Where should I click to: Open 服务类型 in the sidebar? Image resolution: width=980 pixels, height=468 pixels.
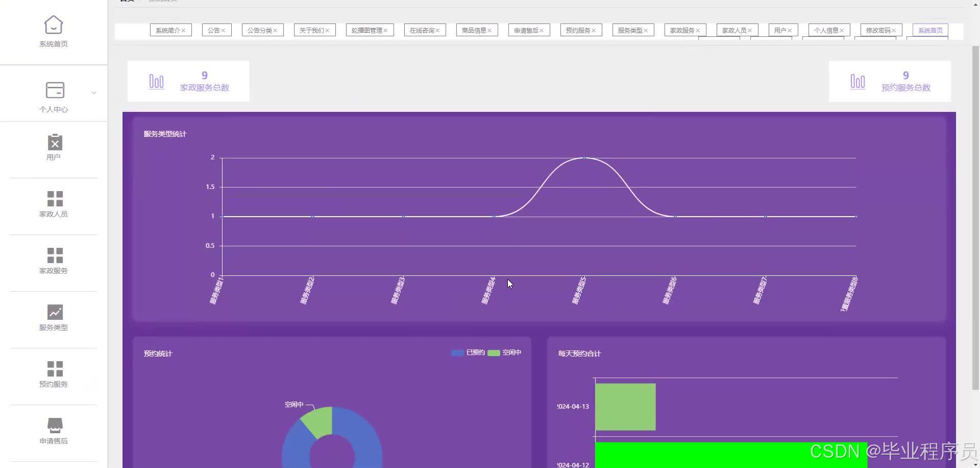click(x=54, y=317)
